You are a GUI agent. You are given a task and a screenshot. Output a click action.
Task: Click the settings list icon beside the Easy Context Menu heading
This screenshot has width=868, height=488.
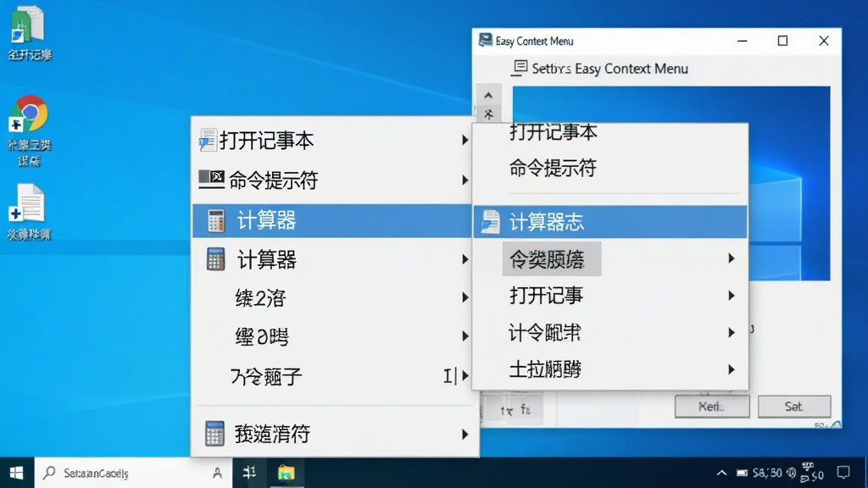[x=519, y=68]
